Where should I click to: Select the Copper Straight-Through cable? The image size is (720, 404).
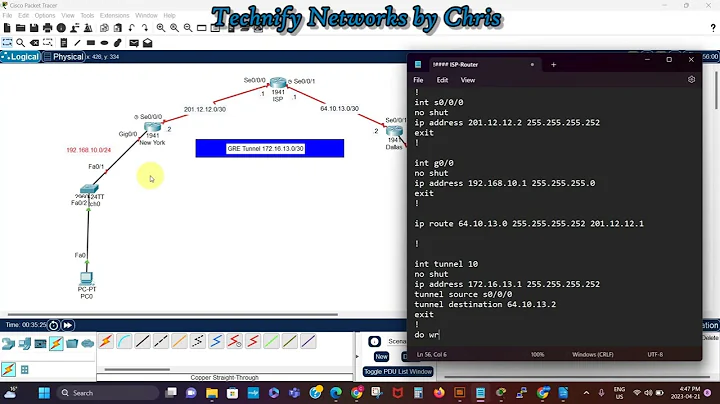[x=142, y=342]
